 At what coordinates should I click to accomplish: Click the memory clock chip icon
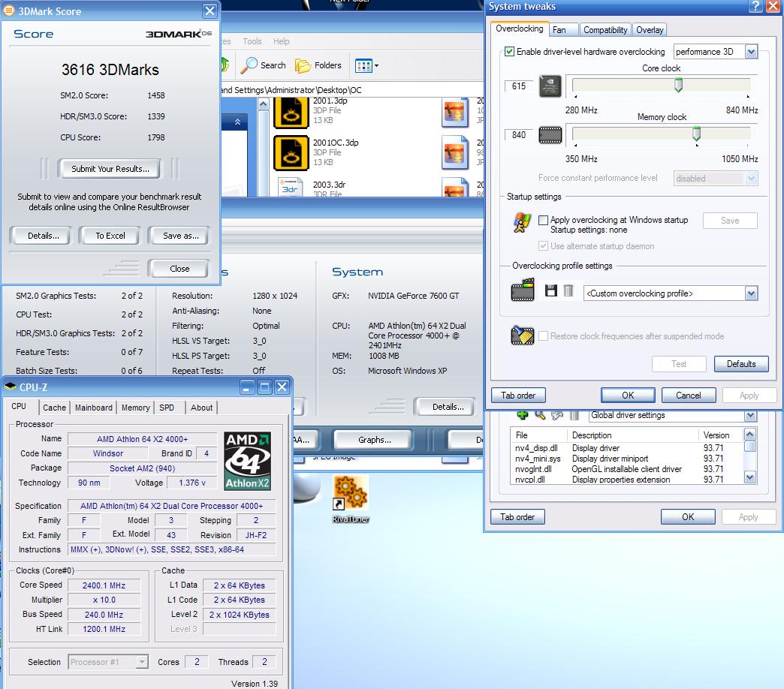click(550, 135)
